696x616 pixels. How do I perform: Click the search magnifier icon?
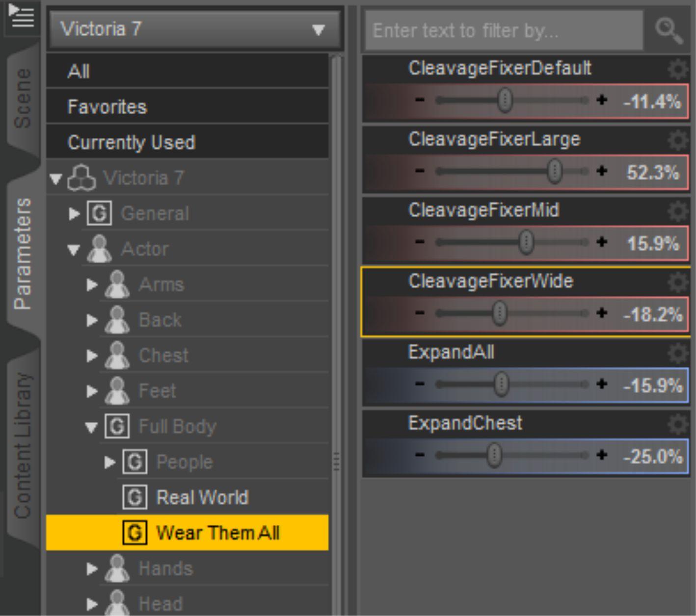[669, 30]
